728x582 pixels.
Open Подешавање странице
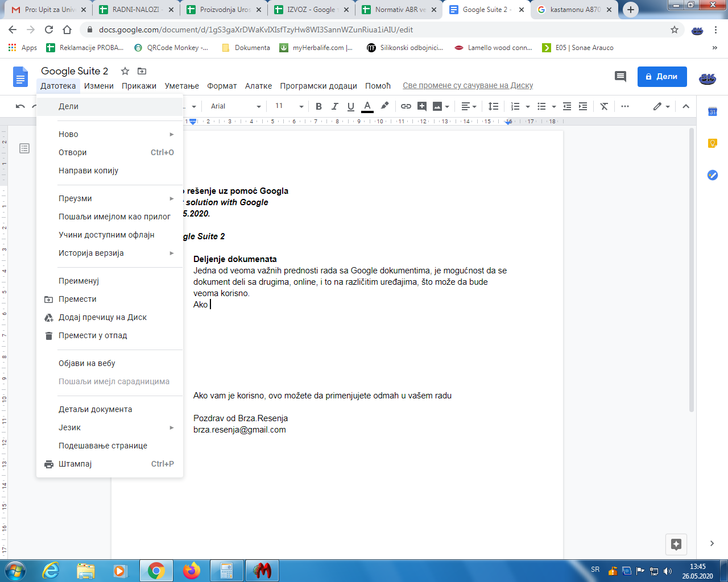click(110, 446)
